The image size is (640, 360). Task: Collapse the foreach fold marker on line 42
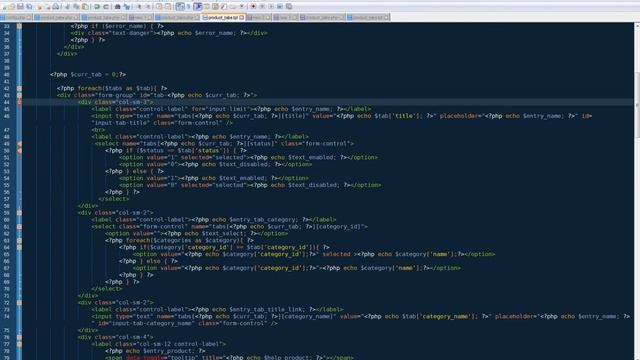(x=19, y=88)
